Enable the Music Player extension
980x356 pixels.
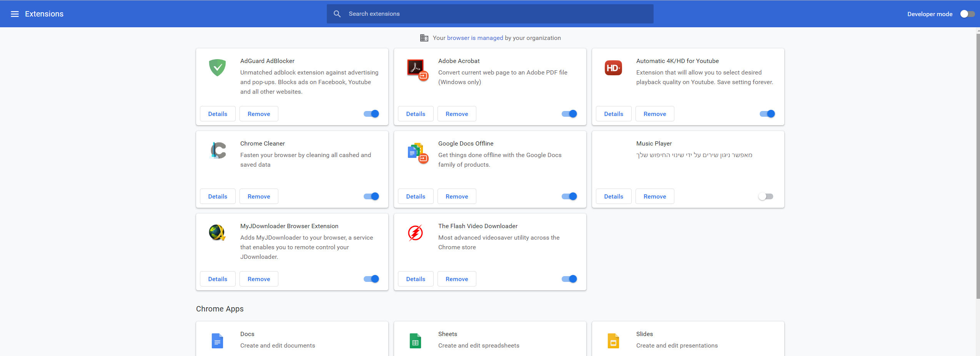[x=766, y=196]
